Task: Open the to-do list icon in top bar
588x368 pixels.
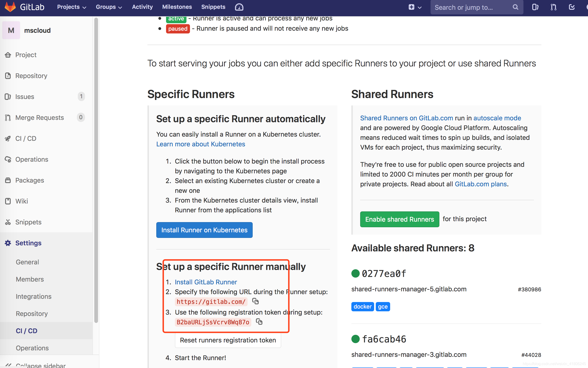Action: coord(572,7)
